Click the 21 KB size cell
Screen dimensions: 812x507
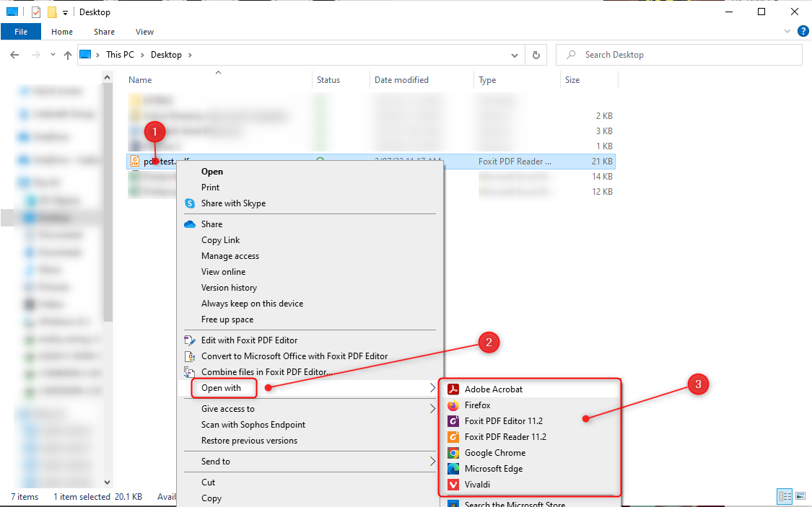pyautogui.click(x=602, y=162)
